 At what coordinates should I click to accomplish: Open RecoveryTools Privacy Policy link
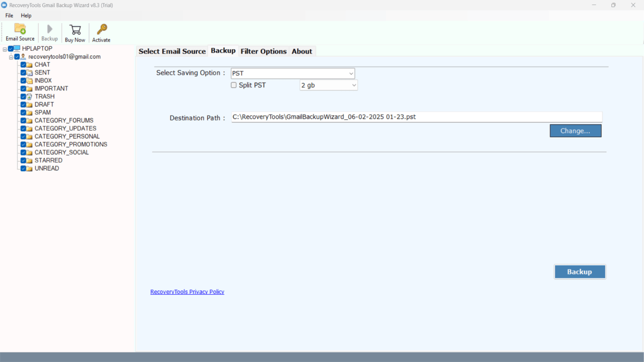click(x=187, y=292)
